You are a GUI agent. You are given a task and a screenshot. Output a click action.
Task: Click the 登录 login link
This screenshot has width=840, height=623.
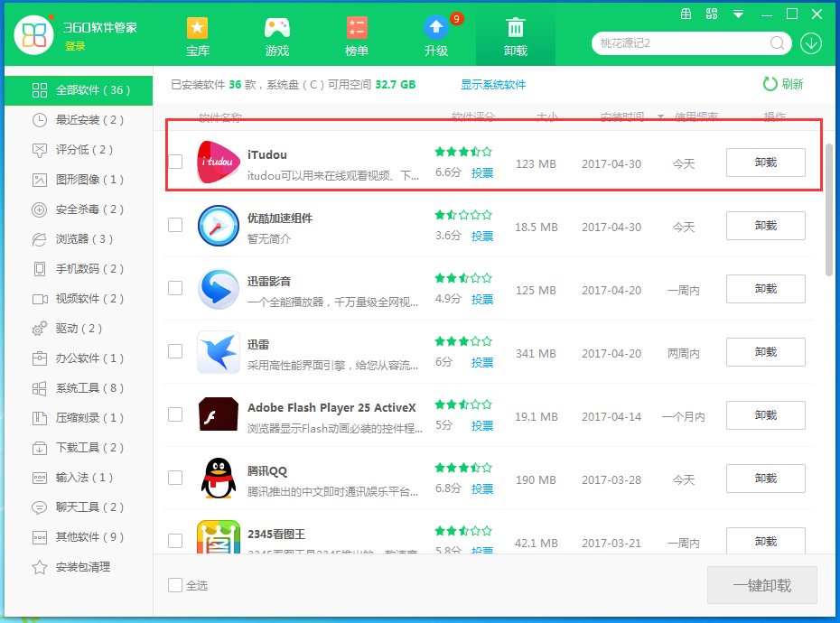(x=75, y=47)
